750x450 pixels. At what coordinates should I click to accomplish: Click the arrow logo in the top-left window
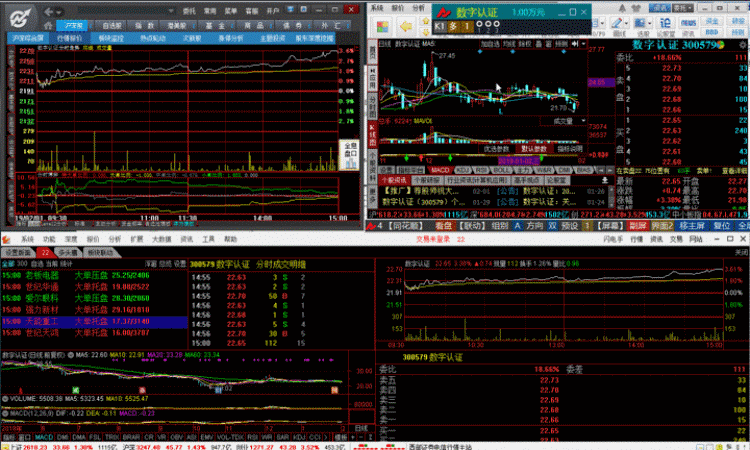tap(21, 18)
